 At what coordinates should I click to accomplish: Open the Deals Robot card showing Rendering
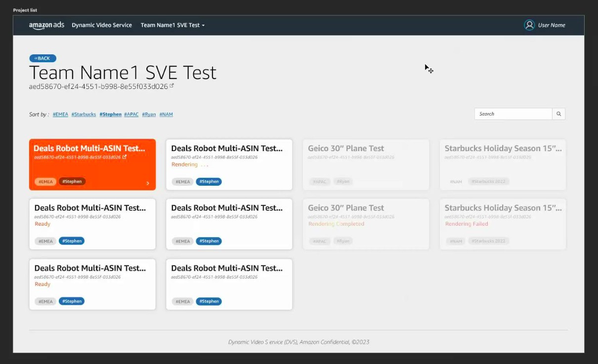point(229,164)
